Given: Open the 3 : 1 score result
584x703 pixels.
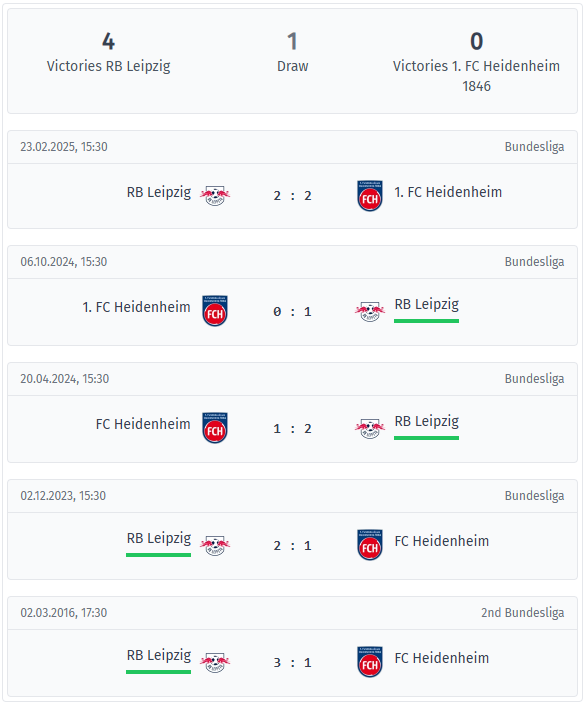Looking at the screenshot, I should coord(292,662).
